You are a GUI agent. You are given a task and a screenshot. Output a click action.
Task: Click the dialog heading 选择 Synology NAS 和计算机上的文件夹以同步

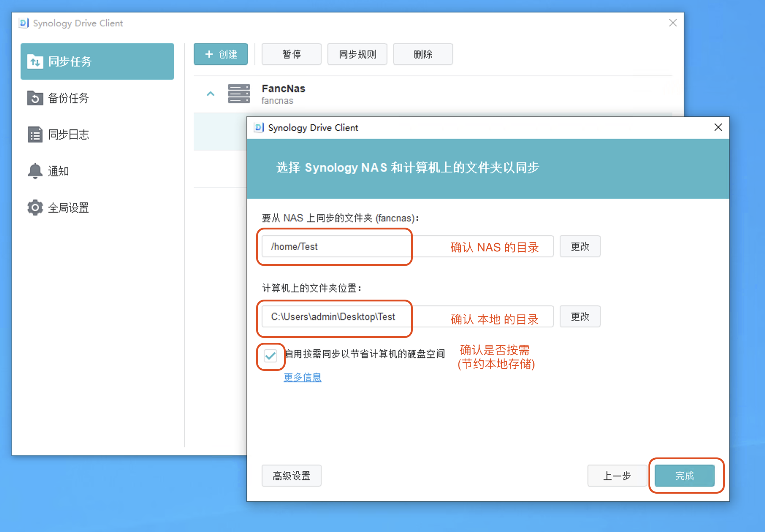pyautogui.click(x=408, y=168)
